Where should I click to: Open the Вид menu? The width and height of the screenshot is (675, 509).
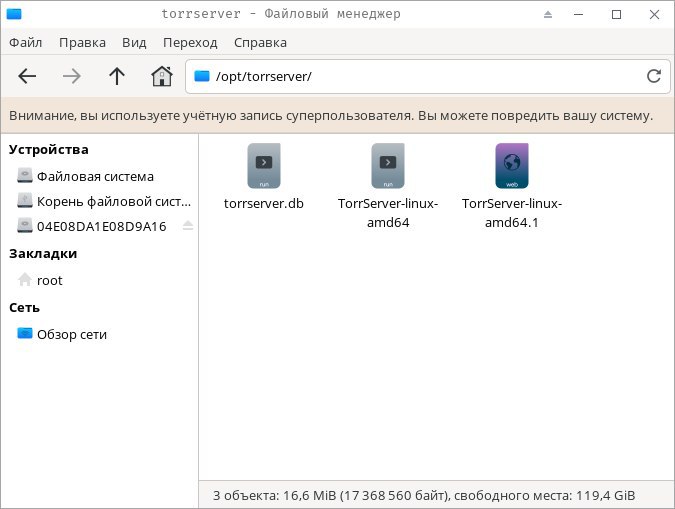pyautogui.click(x=134, y=43)
